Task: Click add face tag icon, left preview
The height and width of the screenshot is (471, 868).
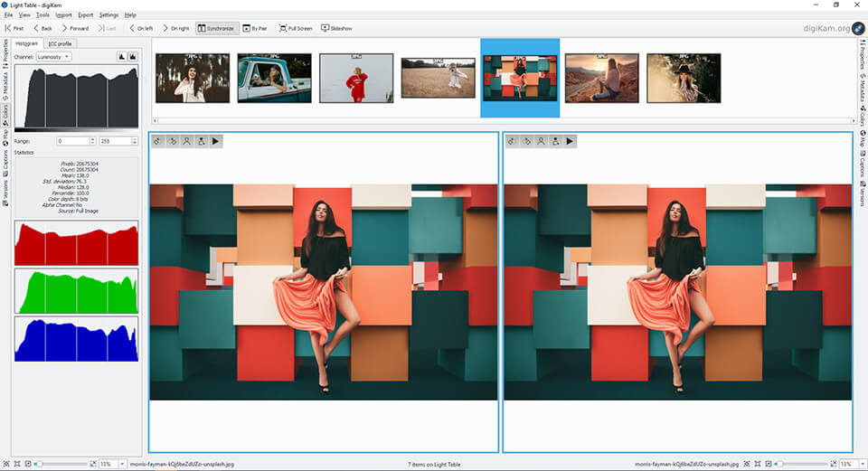Action: (x=201, y=141)
